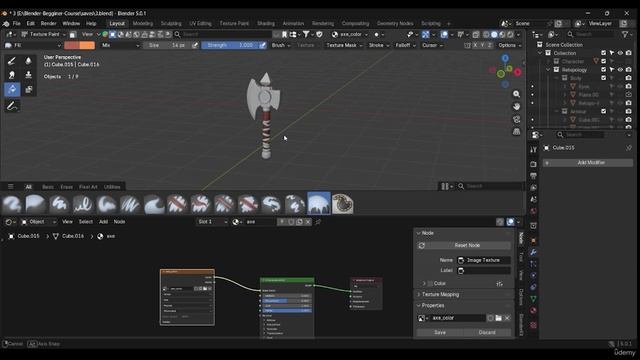Image resolution: width=640 pixels, height=360 pixels.
Task: Click the Discard image button
Action: 487,332
